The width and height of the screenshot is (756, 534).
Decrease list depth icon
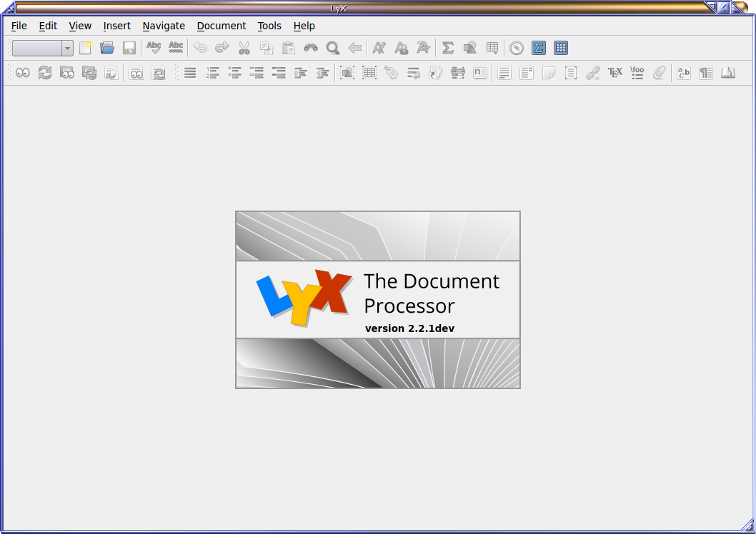click(x=323, y=73)
